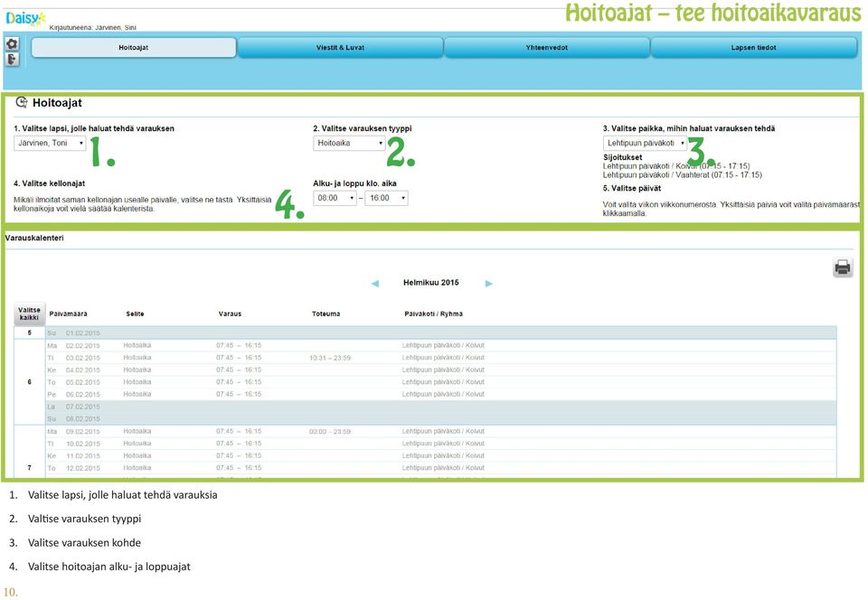The height and width of the screenshot is (600, 868).
Task: Click the Hoitoajat clock heading icon
Action: click(22, 102)
